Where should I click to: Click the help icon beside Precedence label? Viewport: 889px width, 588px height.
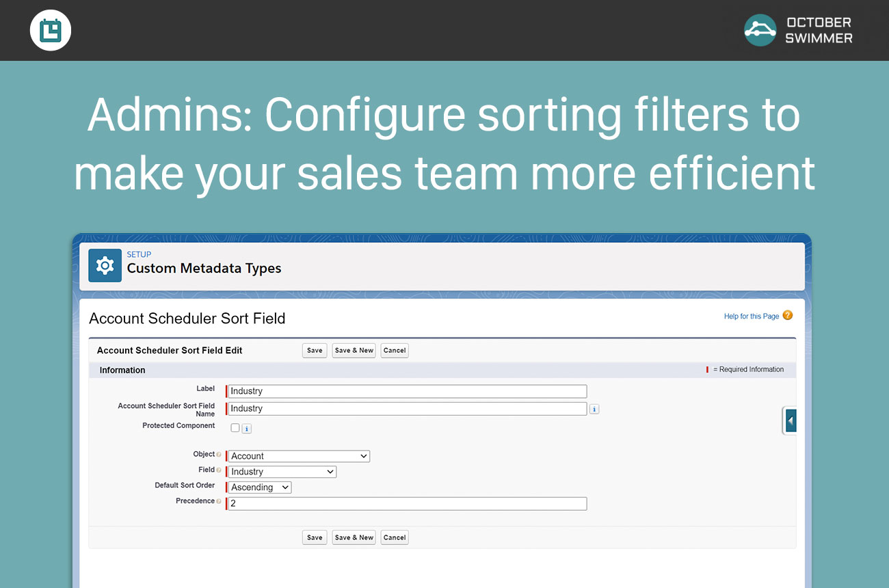[219, 501]
